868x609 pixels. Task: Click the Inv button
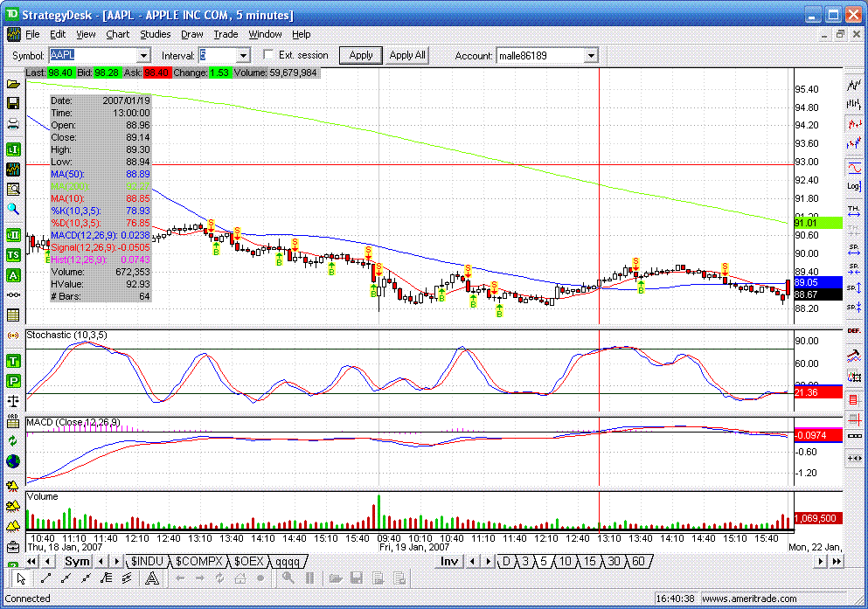click(x=449, y=562)
